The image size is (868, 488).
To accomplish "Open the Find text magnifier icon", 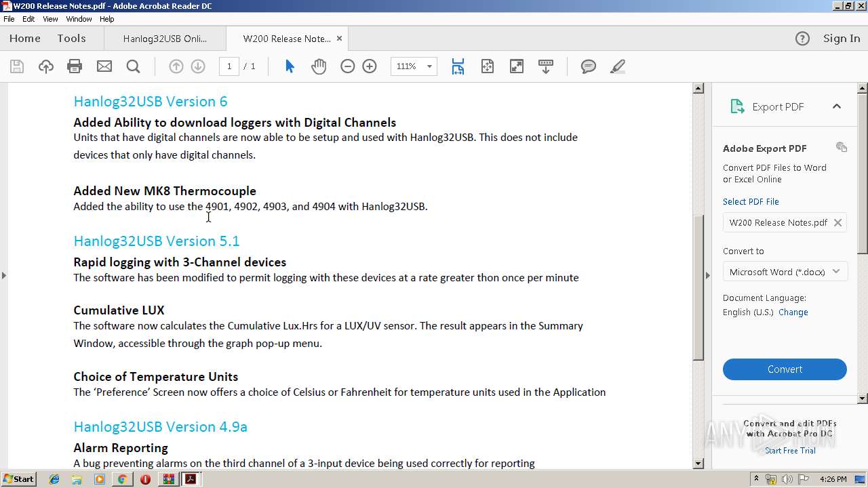I will [134, 66].
